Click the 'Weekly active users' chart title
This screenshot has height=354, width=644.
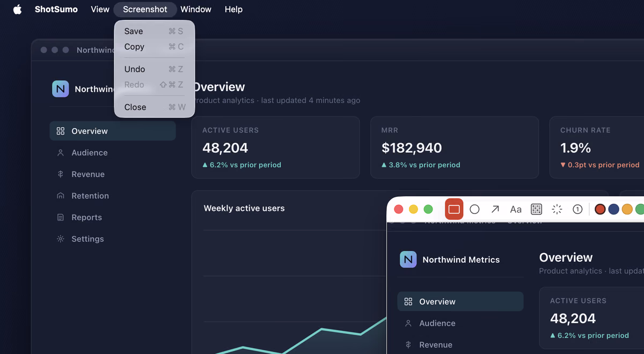coord(244,208)
